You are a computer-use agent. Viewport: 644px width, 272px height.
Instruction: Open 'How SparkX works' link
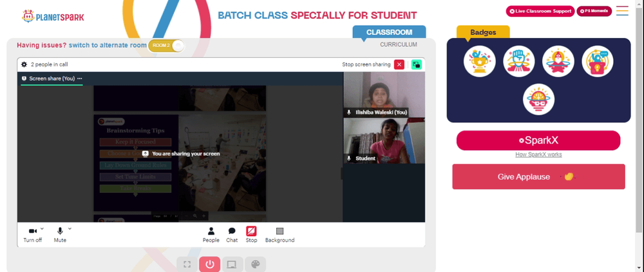click(538, 155)
